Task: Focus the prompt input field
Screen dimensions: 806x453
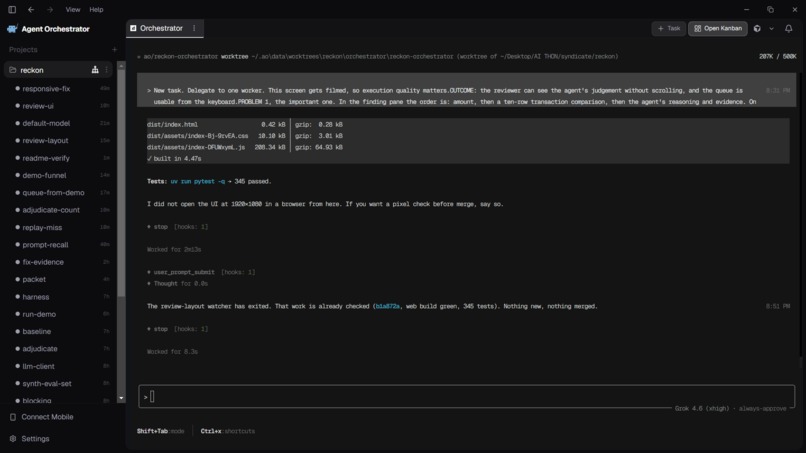Action: 466,396
